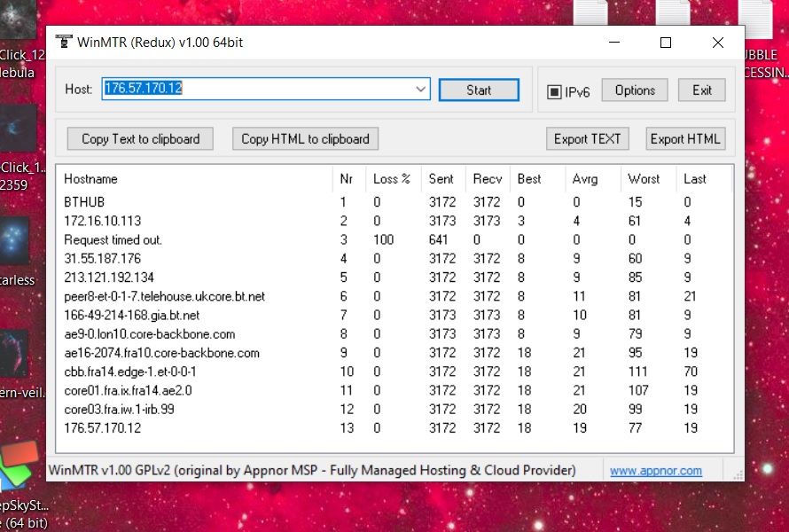Click Export HTML button
The height and width of the screenshot is (532, 789).
click(685, 139)
